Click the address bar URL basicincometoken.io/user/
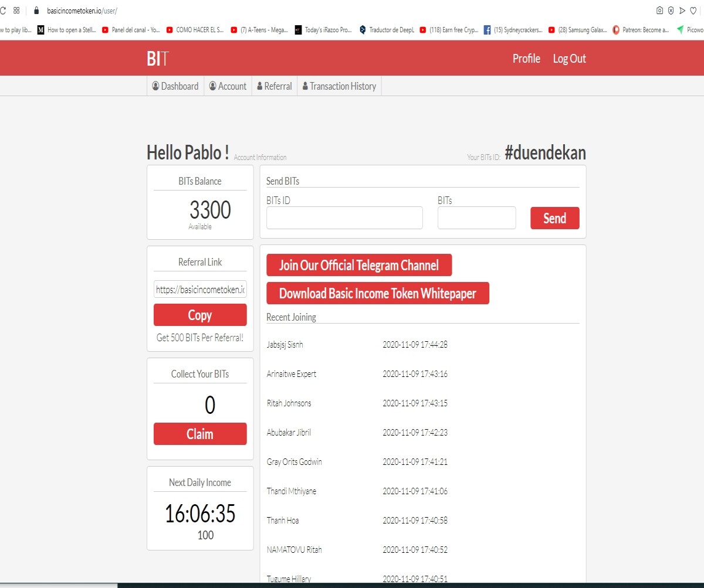The height and width of the screenshot is (588, 704). pyautogui.click(x=82, y=11)
